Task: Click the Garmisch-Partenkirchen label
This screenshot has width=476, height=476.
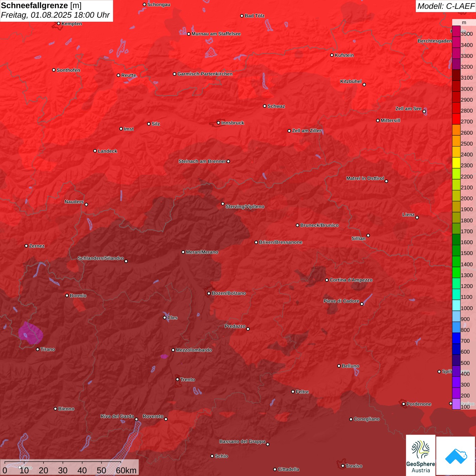Action: (205, 74)
